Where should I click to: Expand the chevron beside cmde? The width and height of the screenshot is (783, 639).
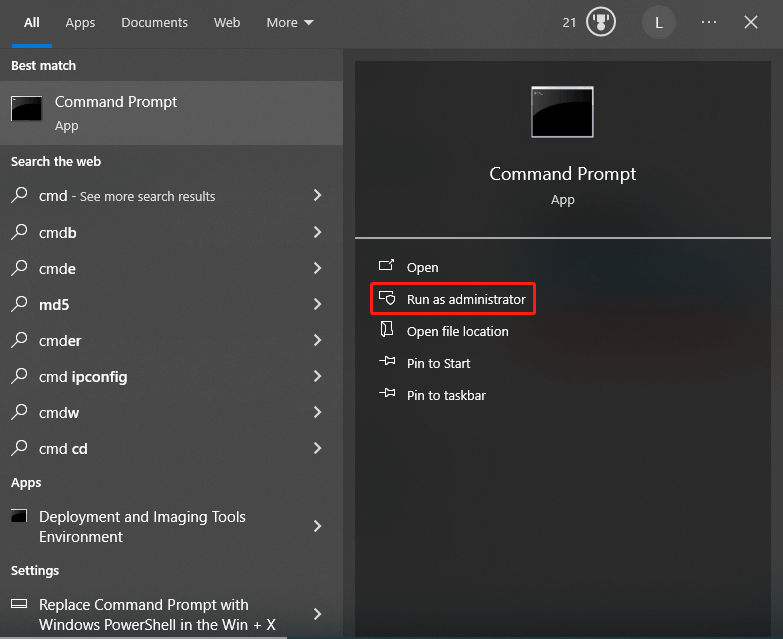pyautogui.click(x=317, y=268)
